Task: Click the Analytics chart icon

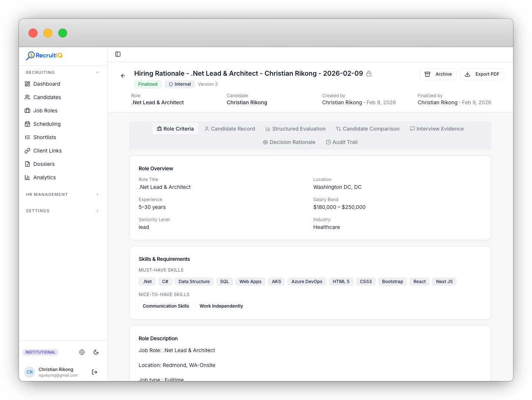Action: [x=27, y=177]
